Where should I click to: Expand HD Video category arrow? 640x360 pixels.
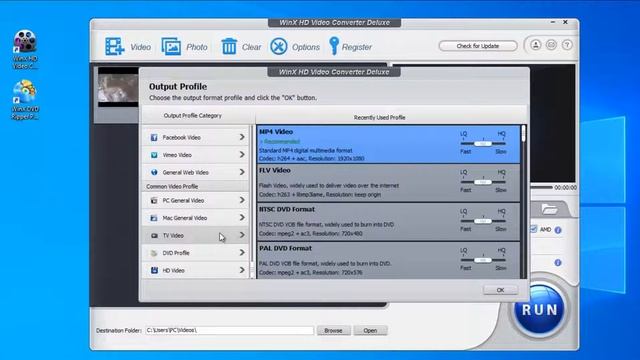(x=242, y=270)
